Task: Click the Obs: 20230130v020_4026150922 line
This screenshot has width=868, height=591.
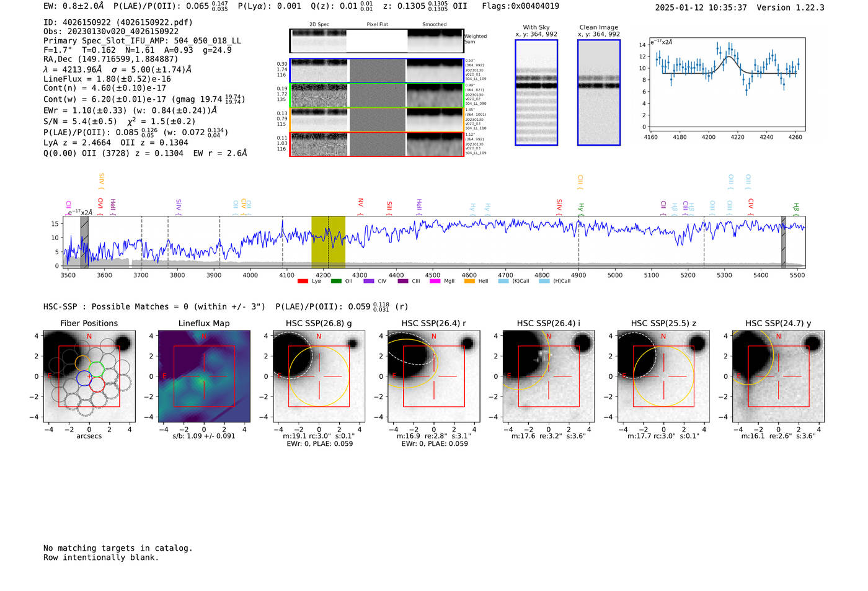Action: (x=111, y=31)
